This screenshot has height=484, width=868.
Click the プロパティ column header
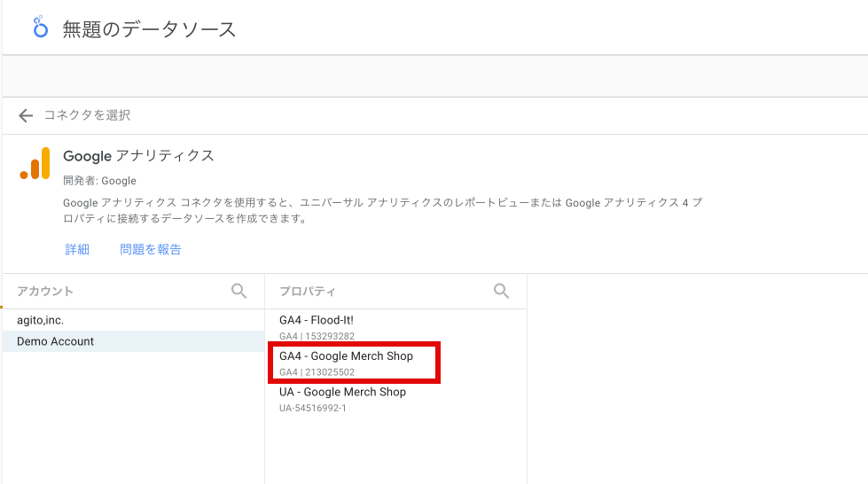308,292
